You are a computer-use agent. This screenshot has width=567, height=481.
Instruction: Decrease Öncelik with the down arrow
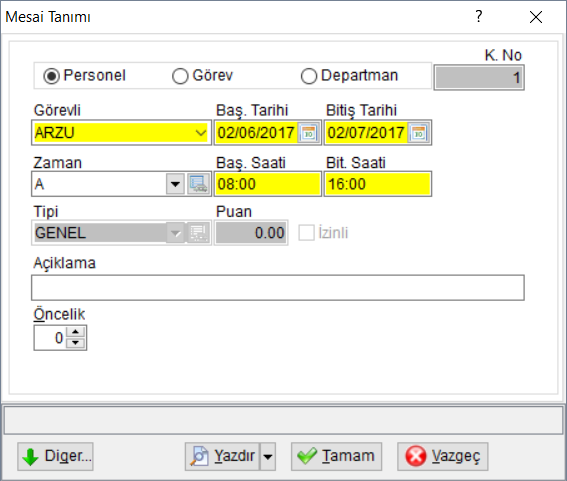75,343
